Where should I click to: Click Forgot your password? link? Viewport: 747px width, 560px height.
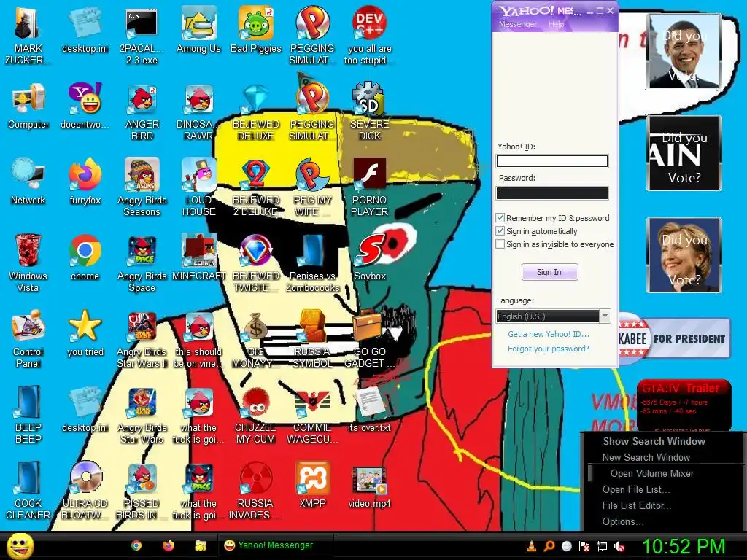point(549,349)
